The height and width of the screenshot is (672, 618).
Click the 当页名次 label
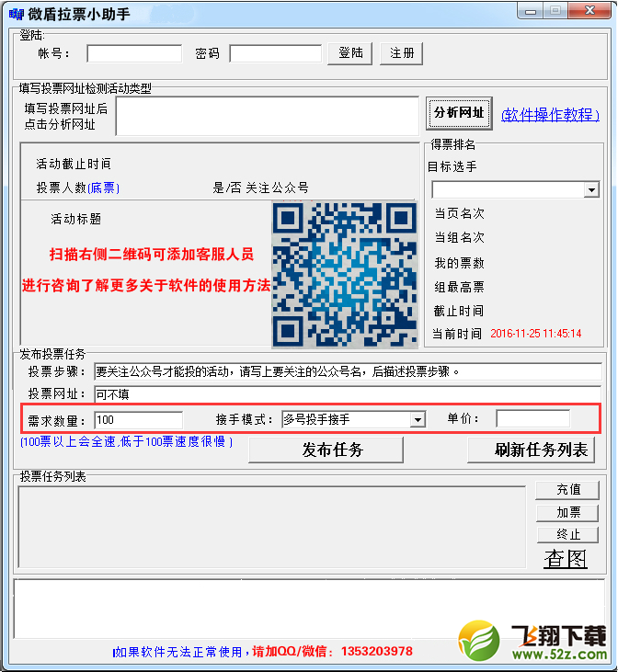tap(459, 213)
